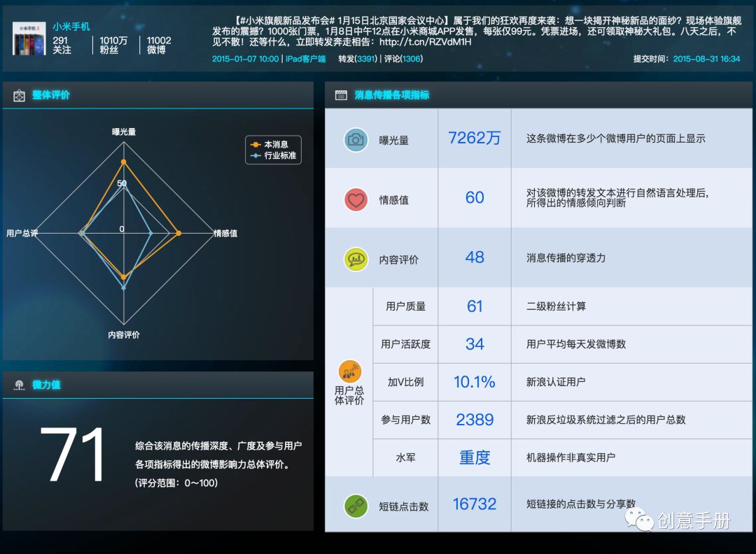This screenshot has width=756, height=554.
Task: Click the 整体评价 panel header icon
Action: pyautogui.click(x=19, y=95)
